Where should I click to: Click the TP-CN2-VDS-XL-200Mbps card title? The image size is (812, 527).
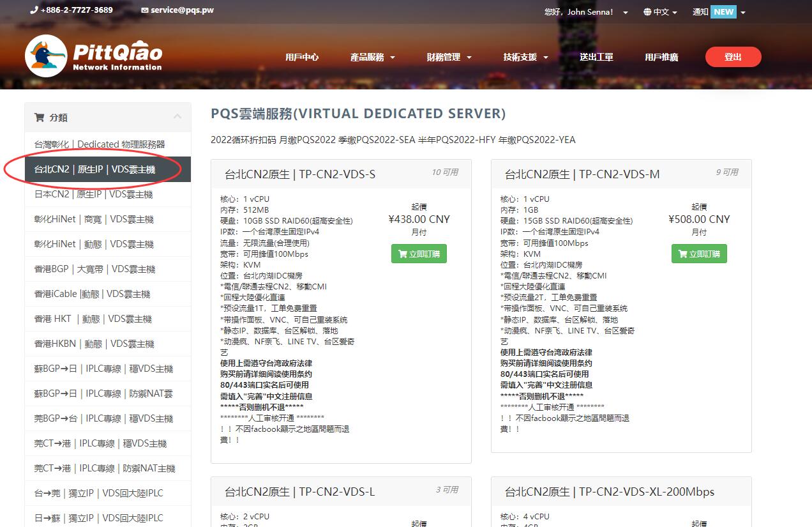(x=610, y=492)
